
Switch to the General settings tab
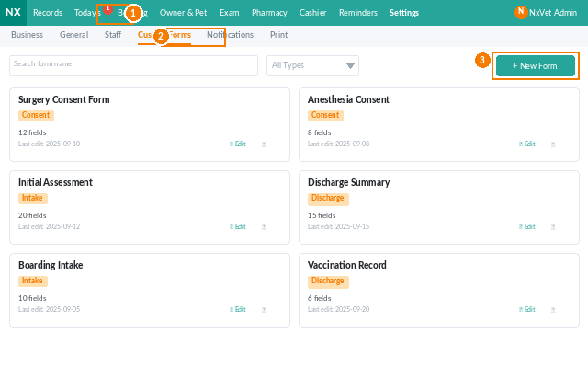(x=73, y=35)
